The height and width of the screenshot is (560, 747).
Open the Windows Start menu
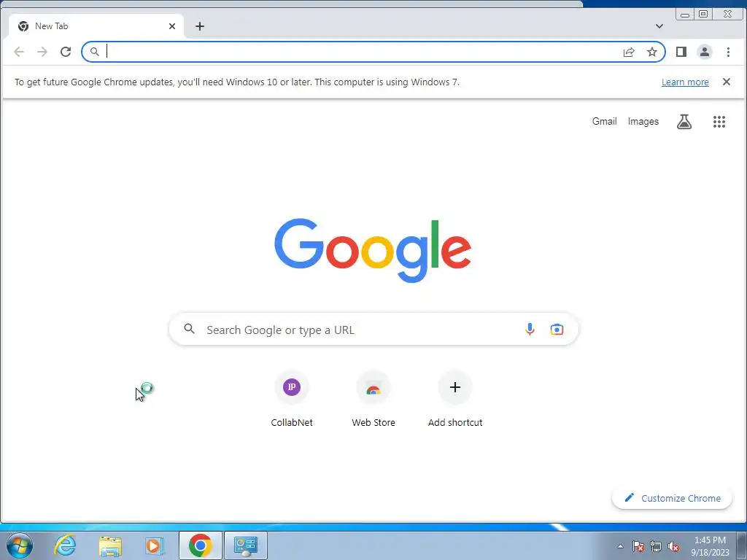pos(20,545)
